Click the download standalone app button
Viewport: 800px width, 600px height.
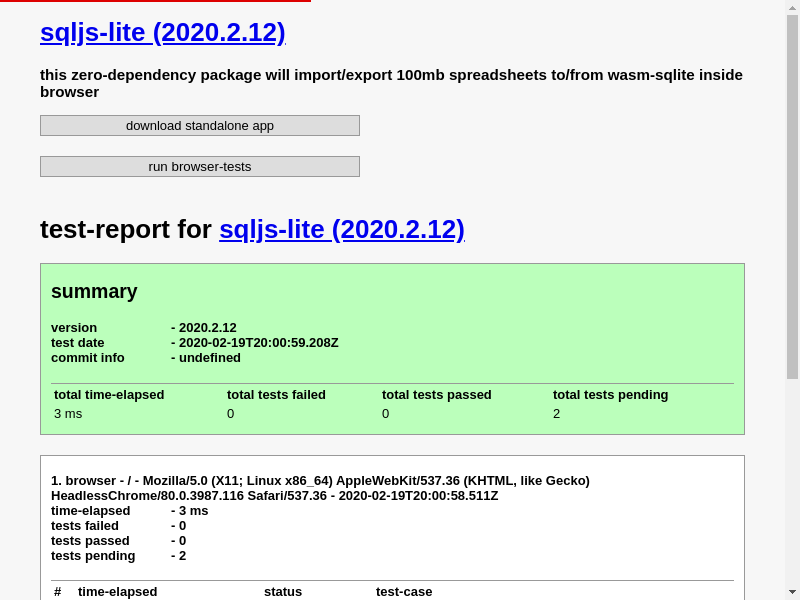200,126
